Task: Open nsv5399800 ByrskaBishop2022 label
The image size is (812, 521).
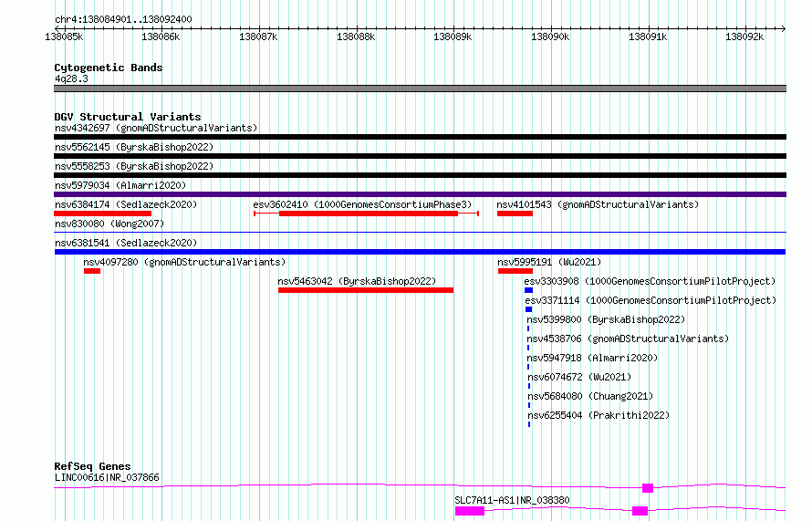Action: point(606,319)
